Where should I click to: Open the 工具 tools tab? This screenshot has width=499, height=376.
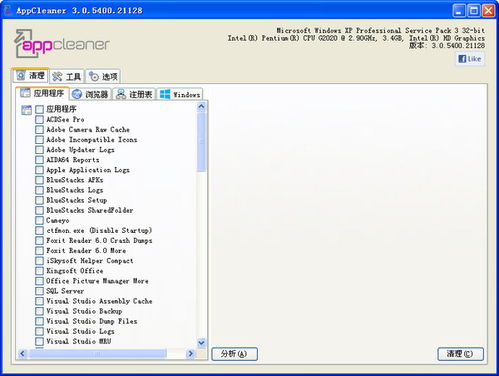click(67, 77)
